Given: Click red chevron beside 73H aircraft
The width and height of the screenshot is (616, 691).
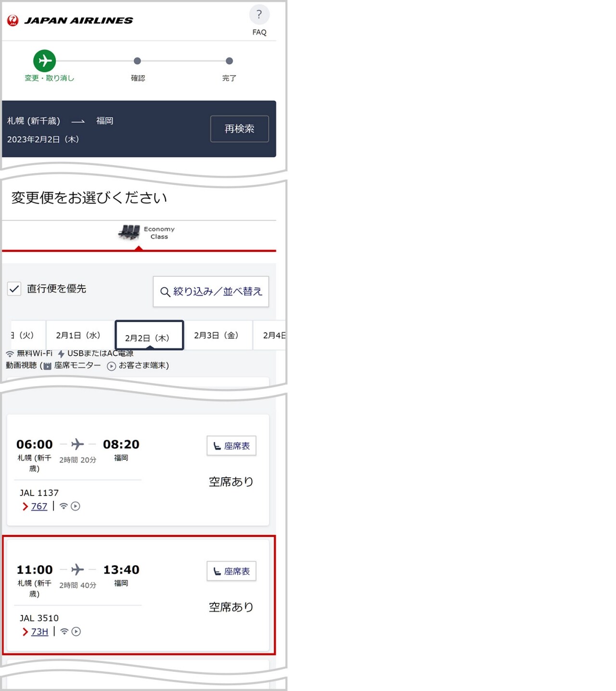Looking at the screenshot, I should (25, 632).
